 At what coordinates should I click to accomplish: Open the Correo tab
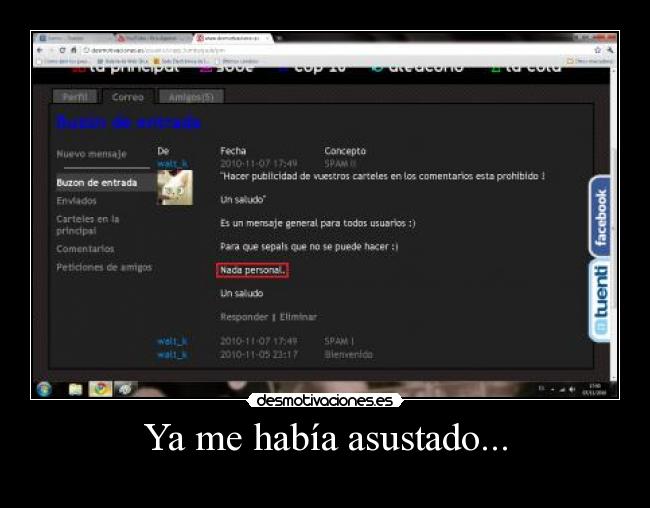point(128,97)
